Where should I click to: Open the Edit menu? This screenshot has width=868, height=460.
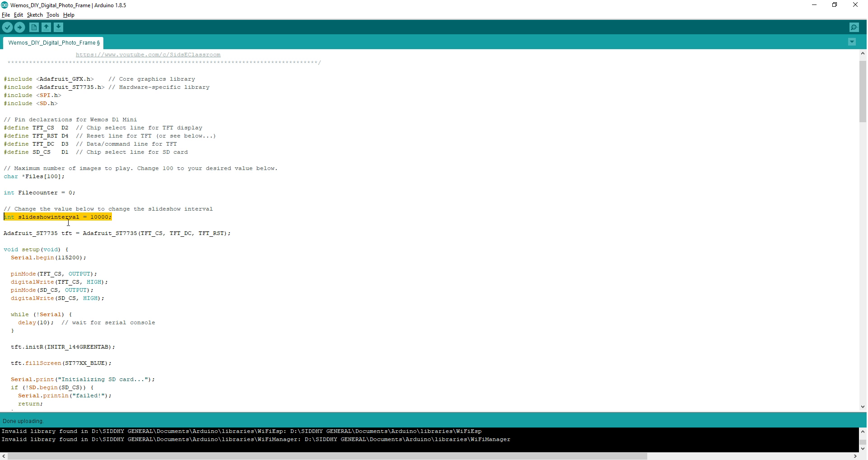click(19, 15)
